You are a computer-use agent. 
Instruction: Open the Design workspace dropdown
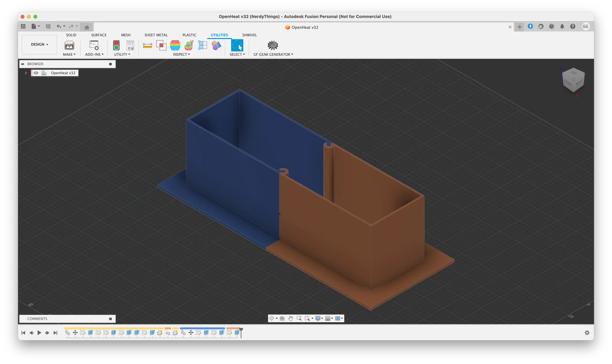39,44
